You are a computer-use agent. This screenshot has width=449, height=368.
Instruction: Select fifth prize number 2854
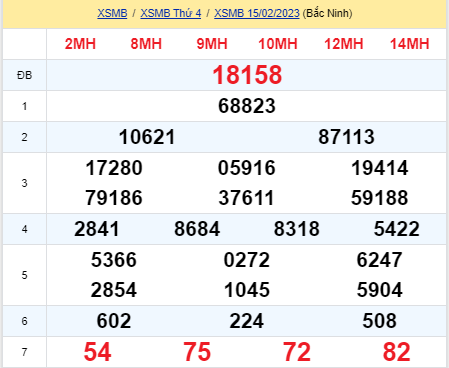pyautogui.click(x=114, y=290)
